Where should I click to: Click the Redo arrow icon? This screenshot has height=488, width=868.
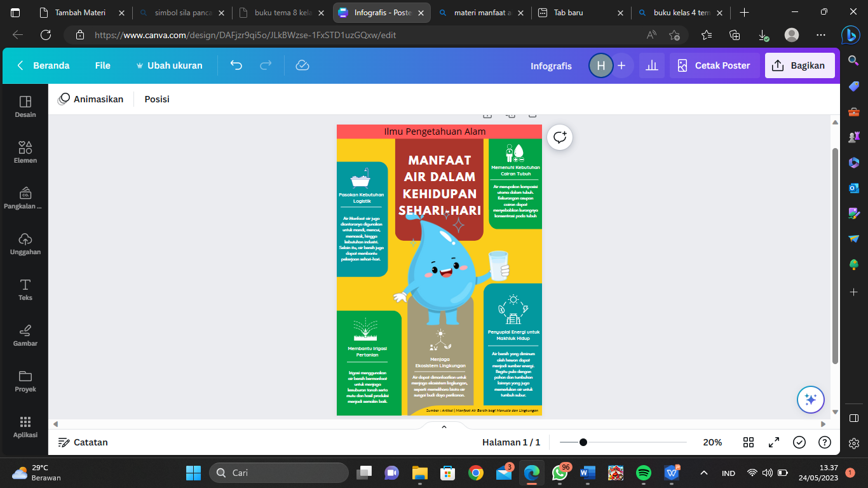[x=266, y=65]
